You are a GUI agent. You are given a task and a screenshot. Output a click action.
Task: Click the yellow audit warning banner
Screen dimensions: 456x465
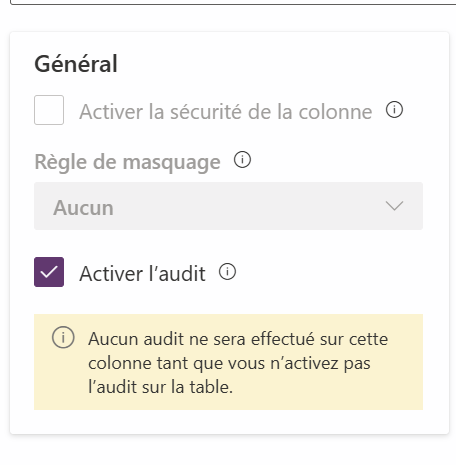tap(228, 362)
